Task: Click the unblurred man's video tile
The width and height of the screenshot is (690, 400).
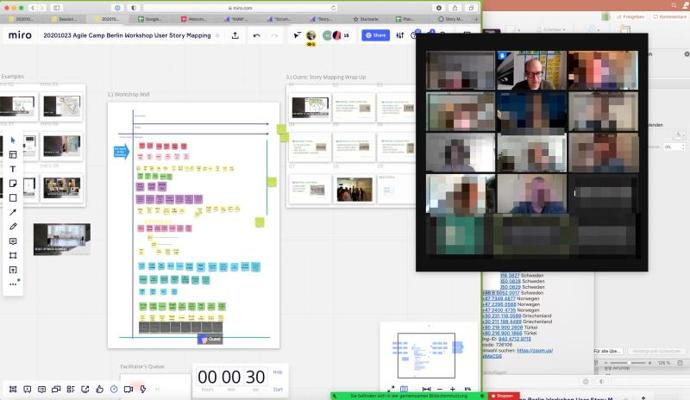Action: (x=532, y=70)
